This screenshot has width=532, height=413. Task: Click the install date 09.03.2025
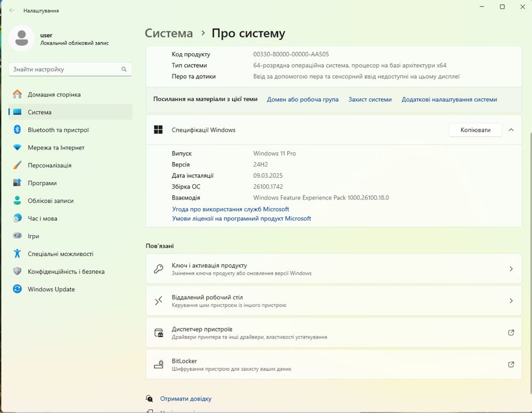click(268, 175)
